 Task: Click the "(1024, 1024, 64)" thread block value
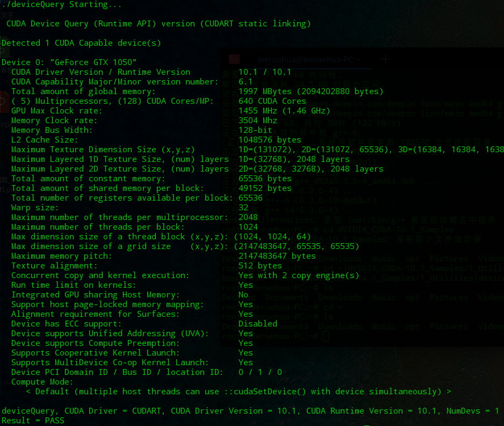(272, 237)
